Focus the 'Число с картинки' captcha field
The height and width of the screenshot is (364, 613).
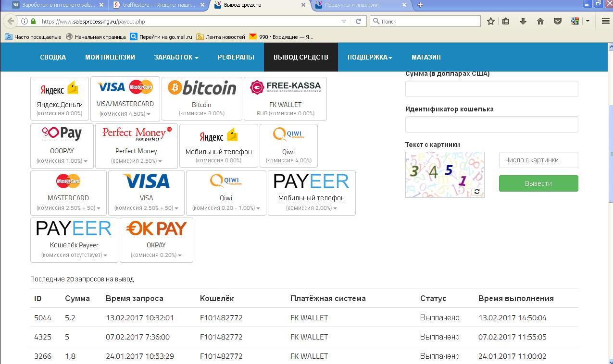pyautogui.click(x=538, y=160)
